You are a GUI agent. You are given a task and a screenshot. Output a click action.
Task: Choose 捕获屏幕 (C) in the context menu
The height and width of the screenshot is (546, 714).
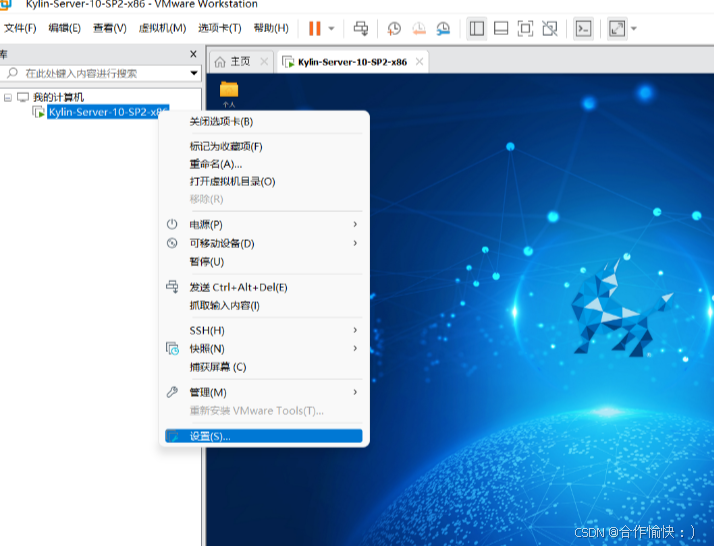pos(264,367)
